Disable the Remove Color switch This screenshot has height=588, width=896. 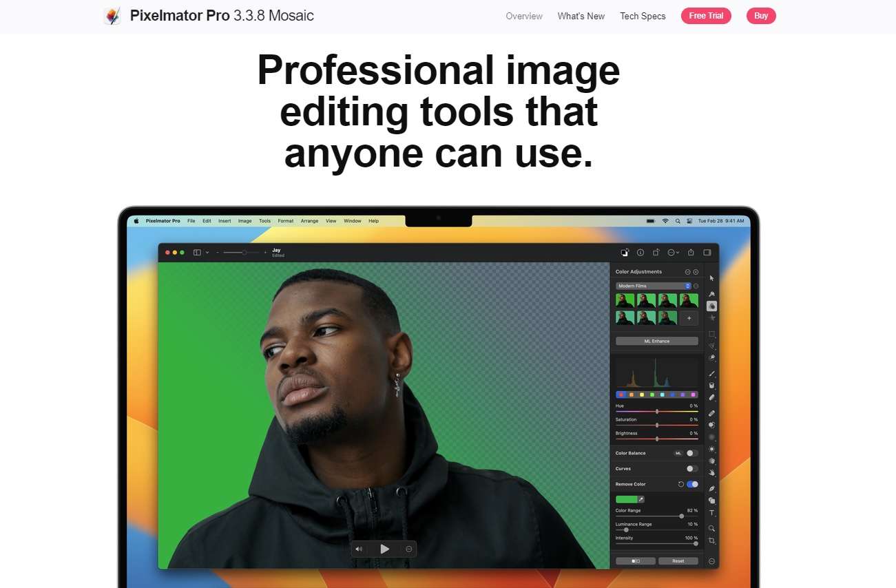(692, 484)
